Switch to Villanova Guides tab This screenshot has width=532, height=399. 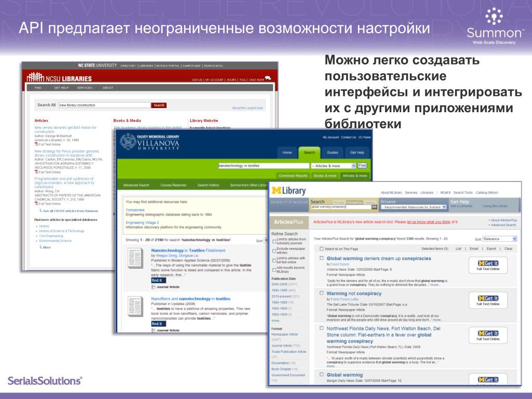point(332,153)
